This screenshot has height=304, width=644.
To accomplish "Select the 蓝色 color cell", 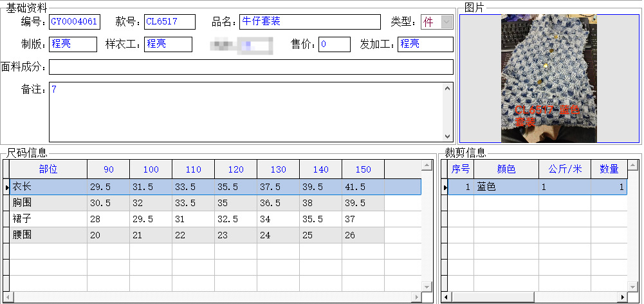I will (x=506, y=187).
